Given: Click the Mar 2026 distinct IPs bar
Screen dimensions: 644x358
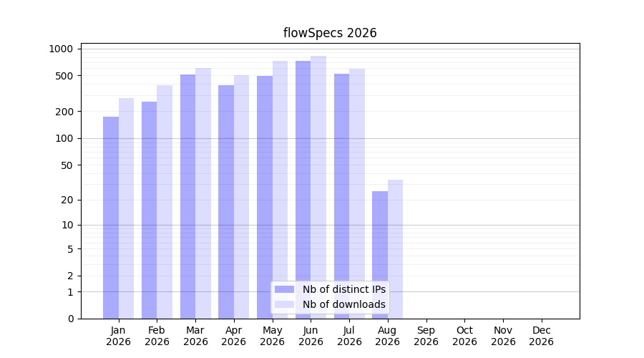Looking at the screenshot, I should point(187,196).
